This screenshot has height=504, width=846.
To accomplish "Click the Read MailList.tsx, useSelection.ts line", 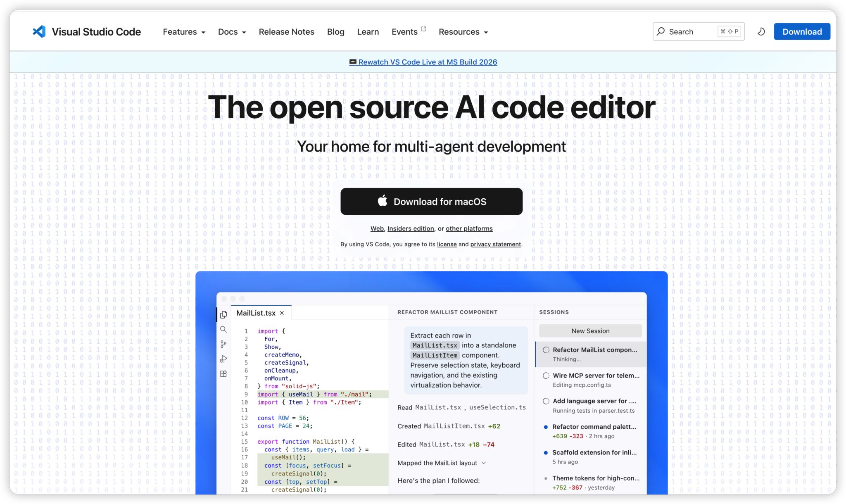I will coord(461,407).
